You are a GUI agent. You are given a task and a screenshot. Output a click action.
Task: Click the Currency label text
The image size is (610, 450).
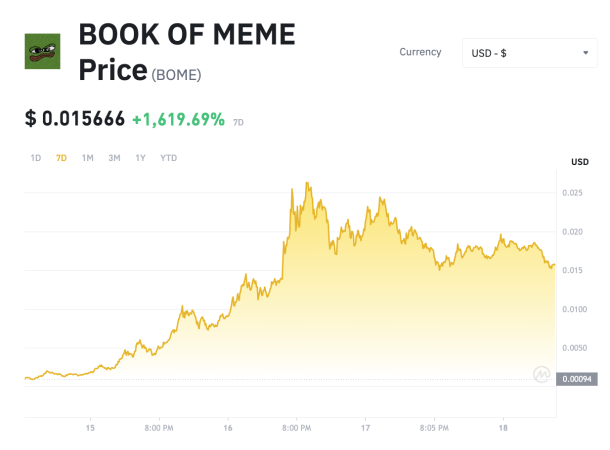[420, 52]
